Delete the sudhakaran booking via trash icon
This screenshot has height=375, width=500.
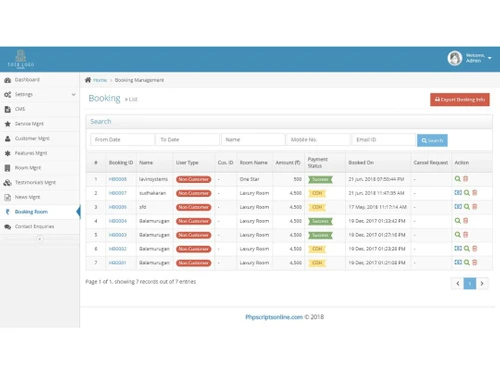click(x=475, y=193)
